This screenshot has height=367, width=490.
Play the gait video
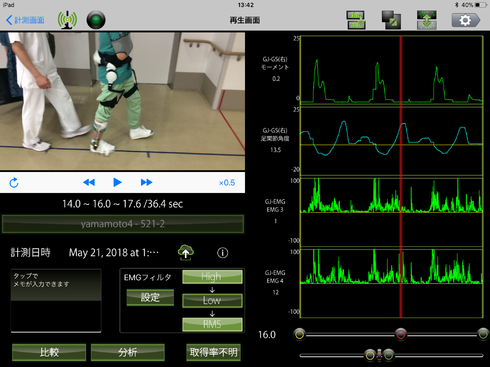[117, 182]
